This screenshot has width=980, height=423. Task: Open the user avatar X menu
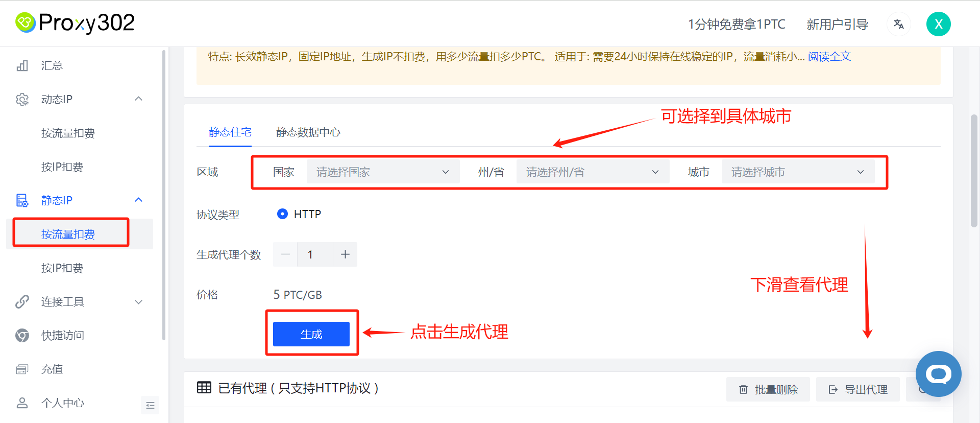coord(938,24)
